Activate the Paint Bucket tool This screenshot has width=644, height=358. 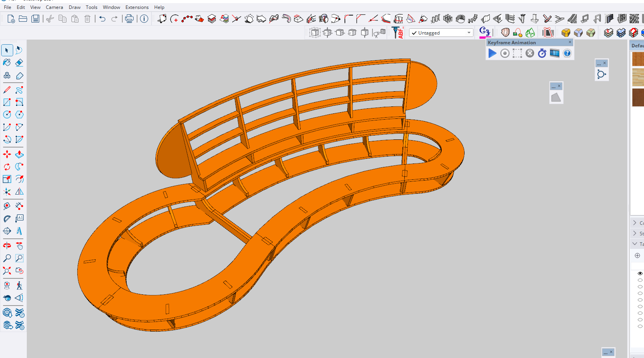[x=7, y=63]
